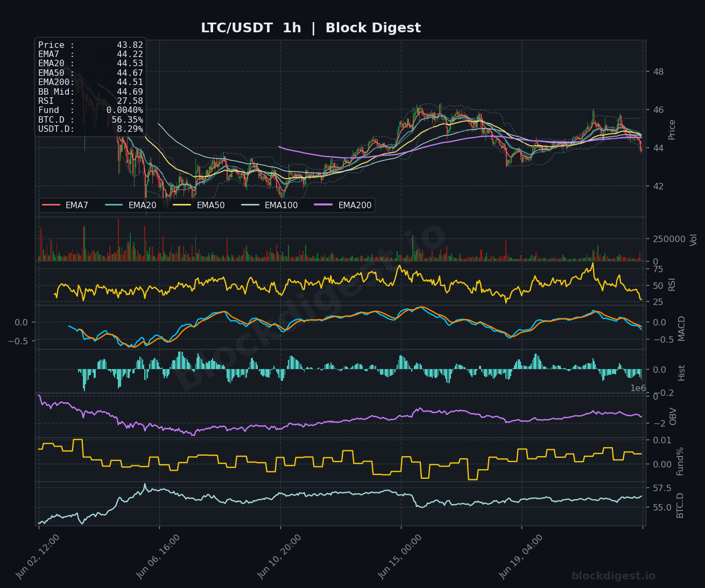Click the 0.01 funding axis tick
This screenshot has width=705, height=588.
pos(662,440)
